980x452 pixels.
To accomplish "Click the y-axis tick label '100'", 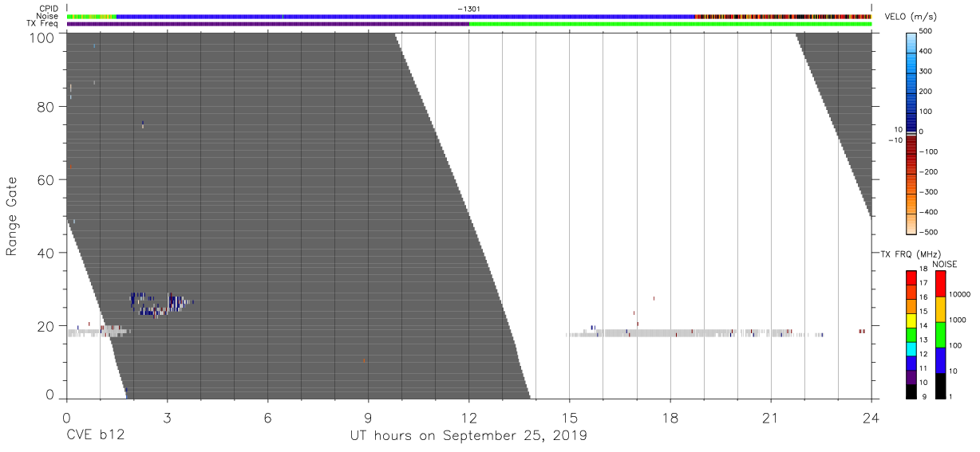I will pyautogui.click(x=42, y=37).
